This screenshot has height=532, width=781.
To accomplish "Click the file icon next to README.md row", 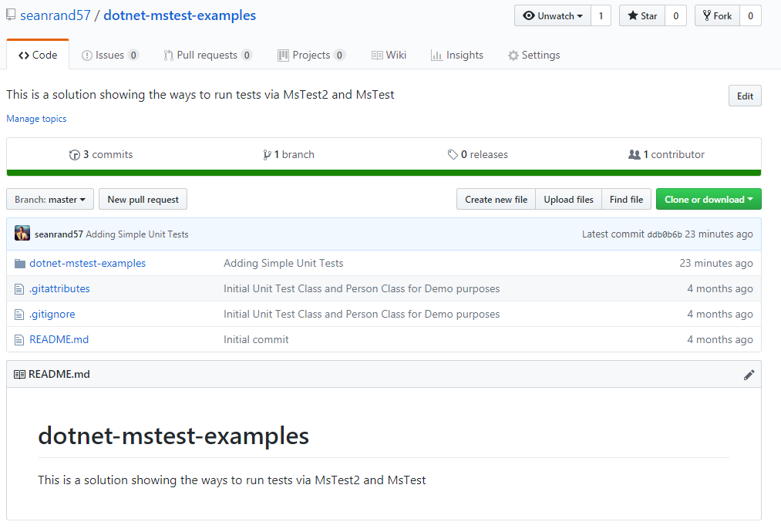I will (x=19, y=340).
